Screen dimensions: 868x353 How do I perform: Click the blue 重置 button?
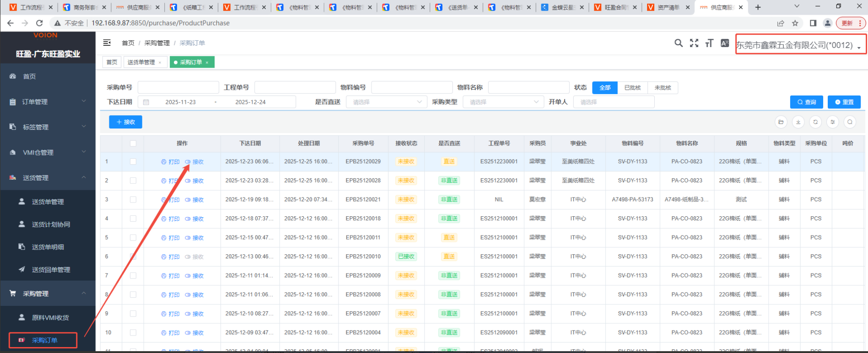coord(844,102)
